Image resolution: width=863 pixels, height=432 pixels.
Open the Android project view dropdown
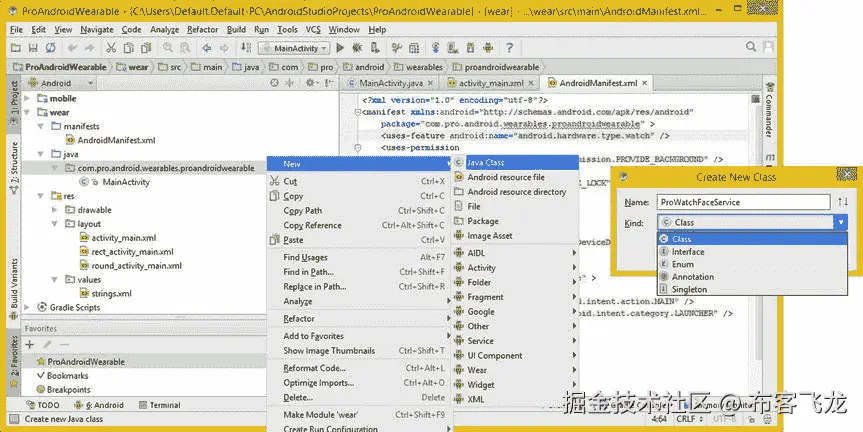coord(61,83)
